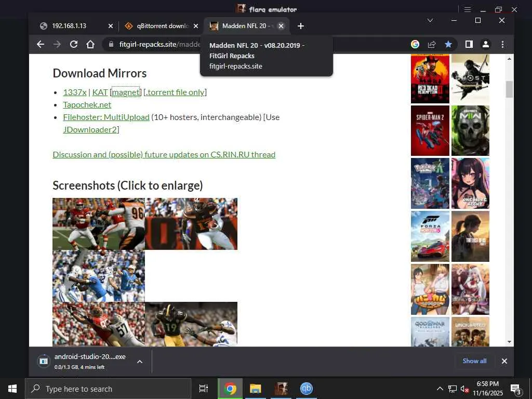Click the forward navigation arrow
This screenshot has height=399, width=532.
tap(57, 44)
